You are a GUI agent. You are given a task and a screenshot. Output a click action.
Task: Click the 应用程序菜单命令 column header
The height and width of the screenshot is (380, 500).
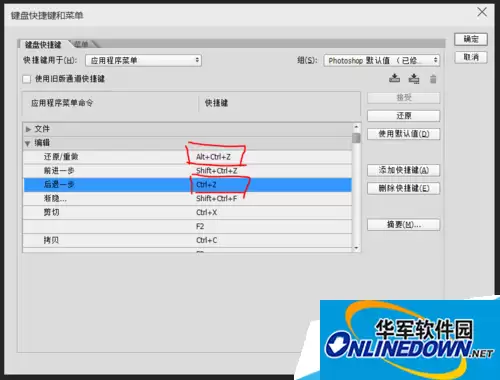coord(62,103)
